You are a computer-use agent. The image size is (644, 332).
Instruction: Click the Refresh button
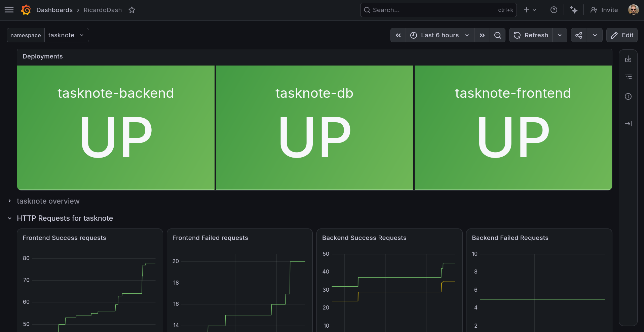531,35
